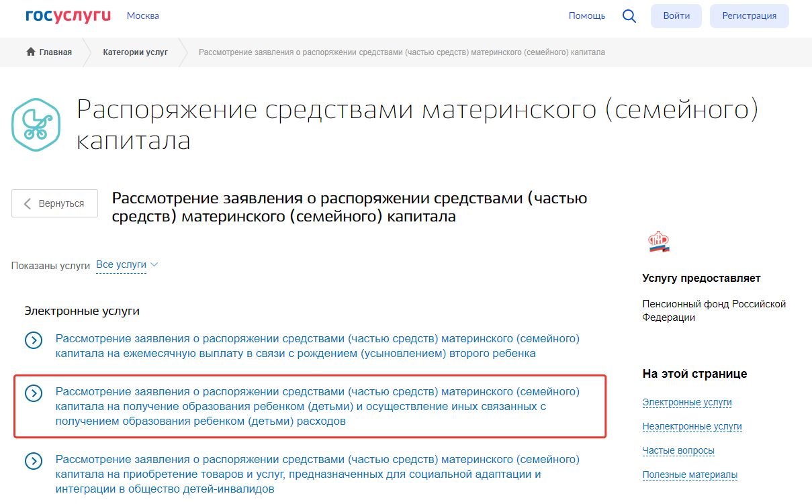Click arrow icon for социальной адаптации service

34,462
